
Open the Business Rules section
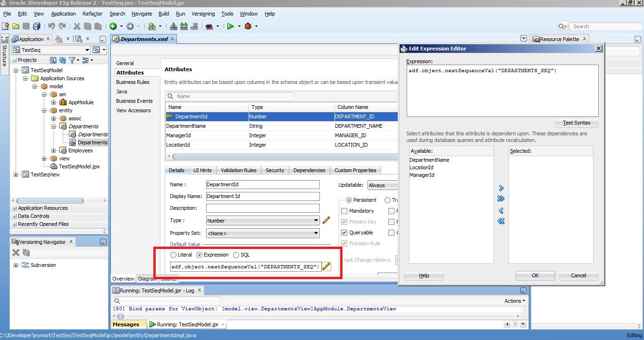click(133, 82)
